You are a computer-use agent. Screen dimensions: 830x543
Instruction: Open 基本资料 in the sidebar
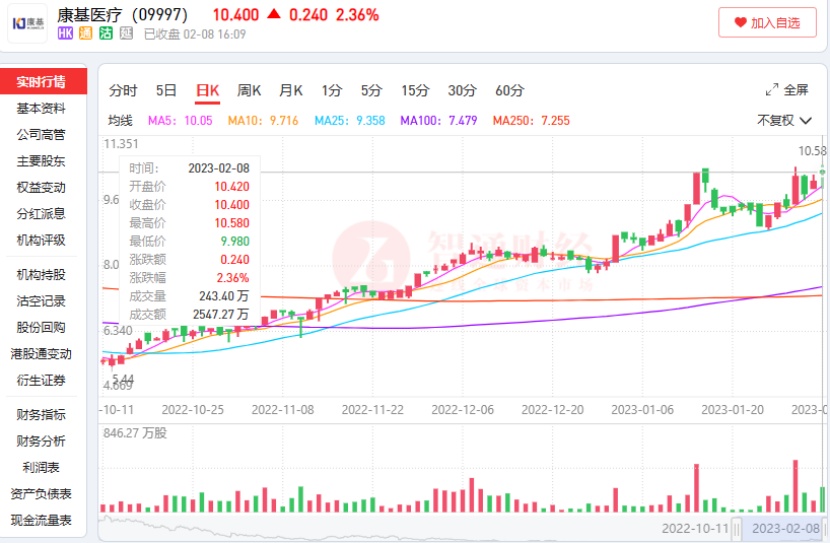(41, 108)
